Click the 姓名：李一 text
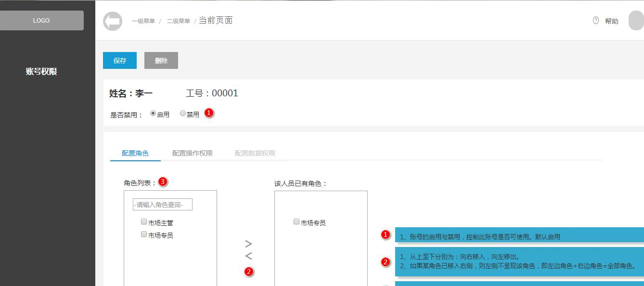This screenshot has height=286, width=644. click(x=131, y=93)
